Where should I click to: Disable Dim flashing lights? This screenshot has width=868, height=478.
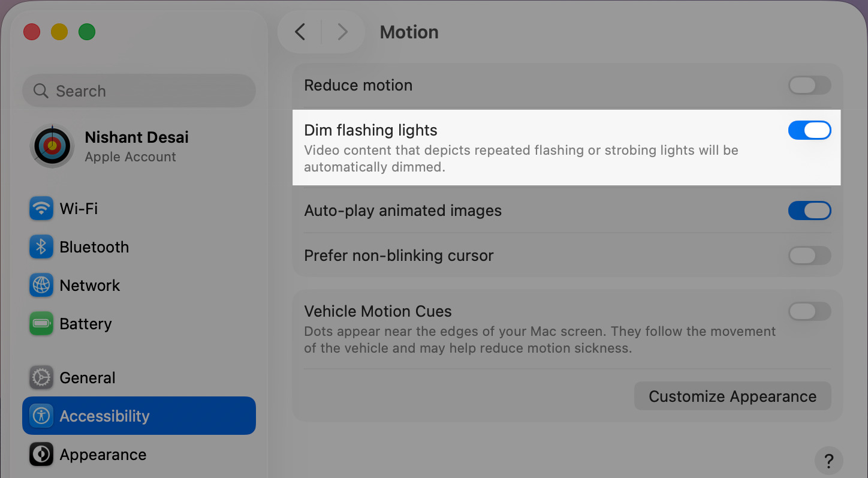(809, 130)
